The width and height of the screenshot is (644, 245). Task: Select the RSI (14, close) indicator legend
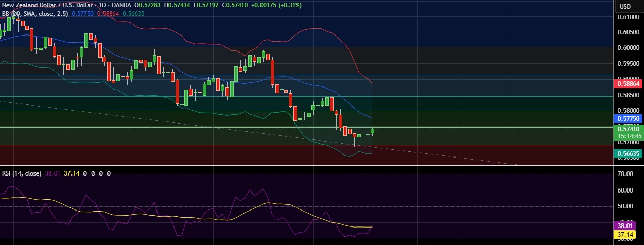(22, 173)
